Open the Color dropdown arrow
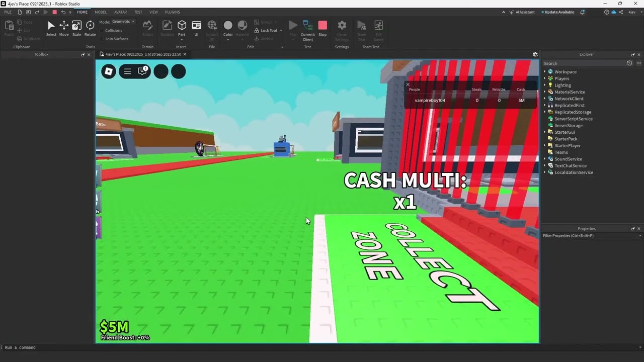The image size is (644, 362). (x=228, y=40)
